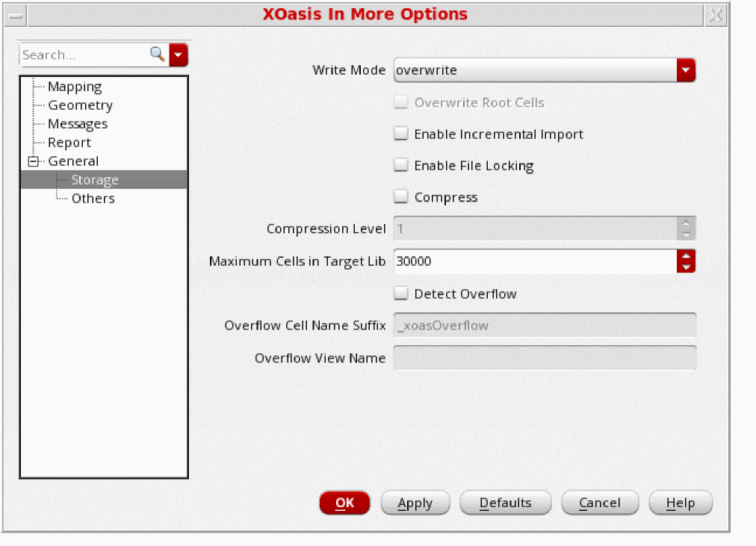Click the Defaults button
Screen dimensions: 756x546
(505, 503)
